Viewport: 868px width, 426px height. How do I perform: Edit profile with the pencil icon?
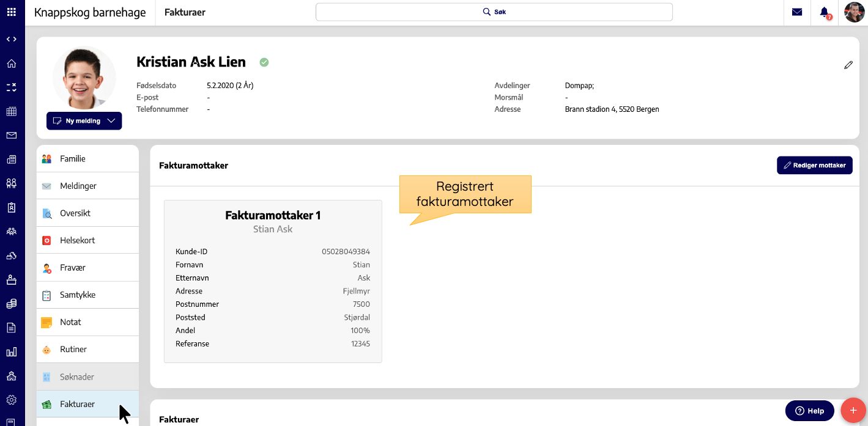(x=848, y=65)
